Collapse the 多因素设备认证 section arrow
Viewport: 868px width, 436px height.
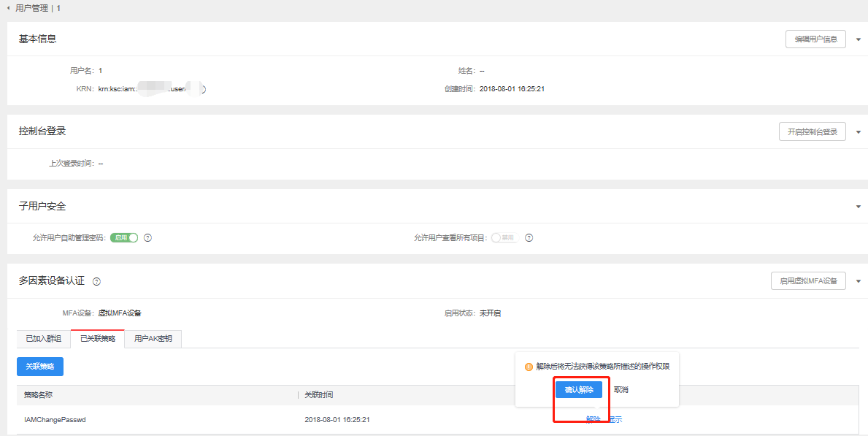[858, 281]
